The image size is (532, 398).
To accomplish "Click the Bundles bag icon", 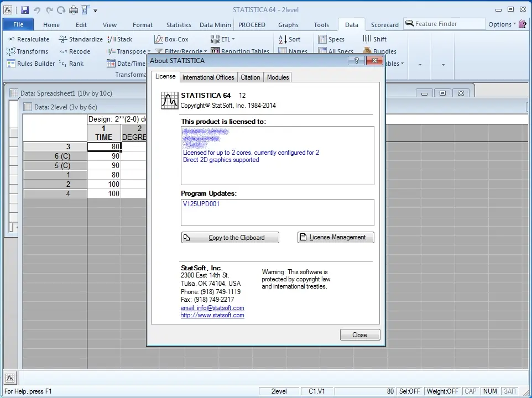I will tap(367, 51).
